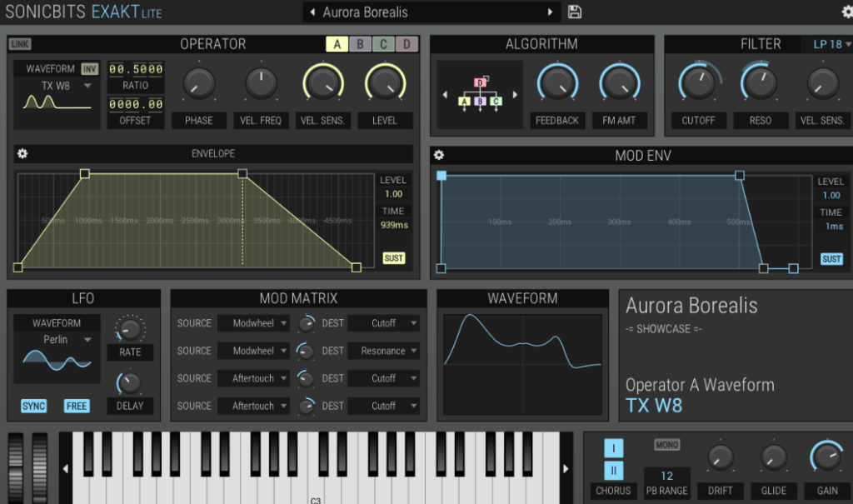Click the filter Cutoff knob
Image resolution: width=853 pixels, height=504 pixels.
point(699,82)
